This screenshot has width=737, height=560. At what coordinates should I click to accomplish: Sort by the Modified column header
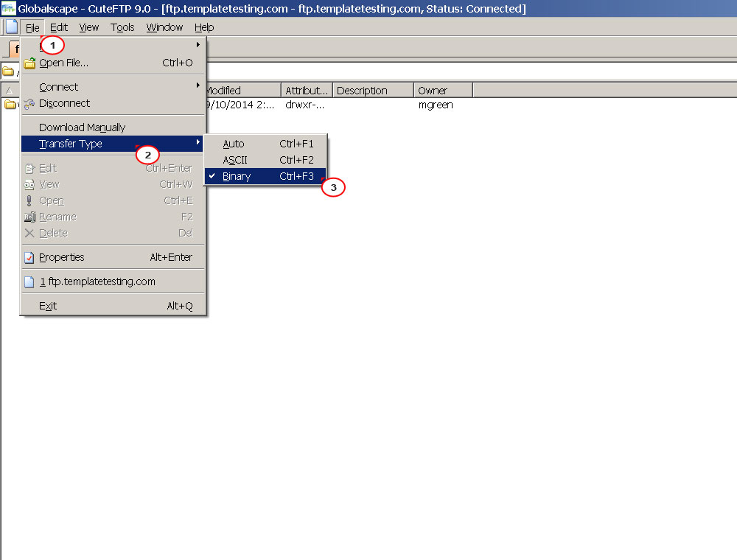coord(243,90)
